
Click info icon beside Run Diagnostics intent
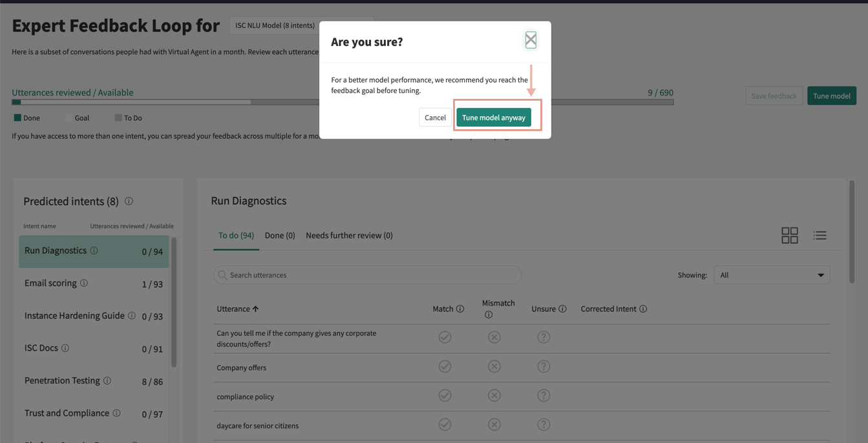[x=94, y=251]
